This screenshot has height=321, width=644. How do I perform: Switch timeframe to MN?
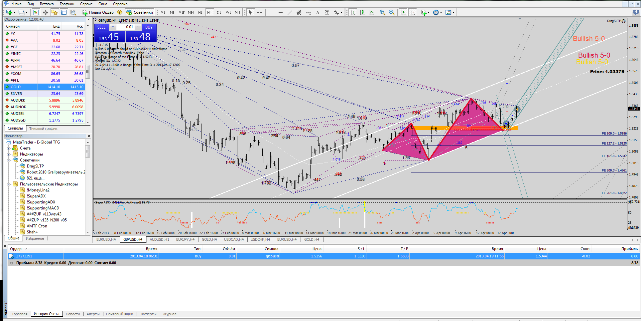point(237,12)
